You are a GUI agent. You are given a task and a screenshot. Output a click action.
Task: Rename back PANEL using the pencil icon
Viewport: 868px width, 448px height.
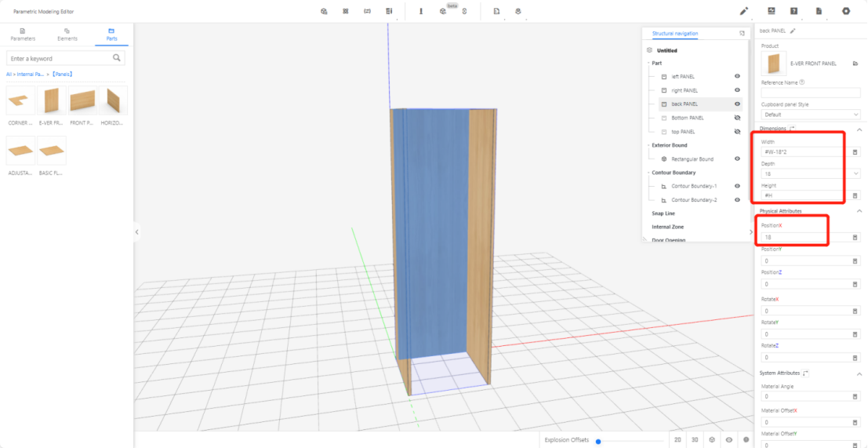[x=793, y=31]
